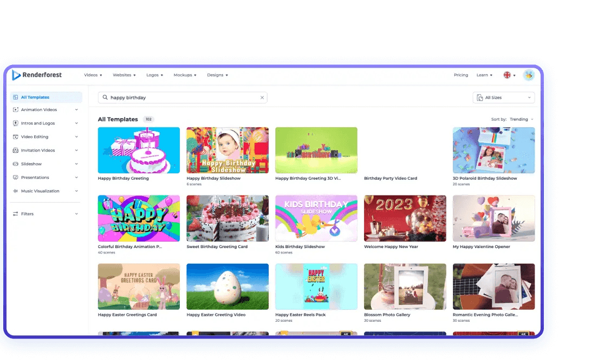Expand the Animation Videos category
The image size is (598, 364).
pos(76,109)
